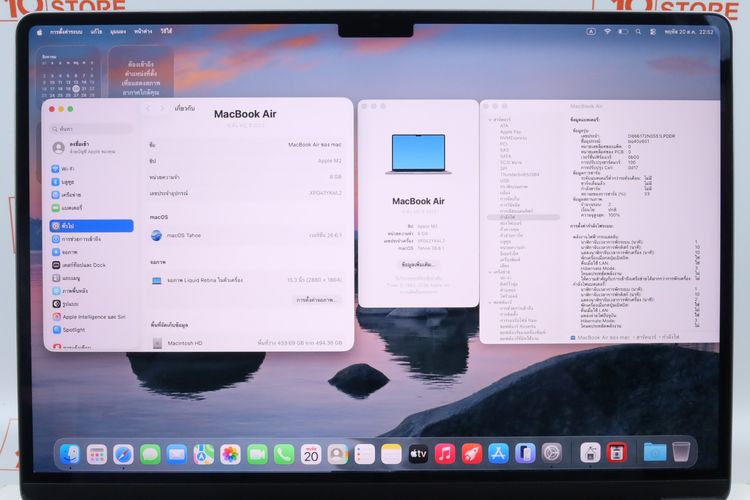Open Finder from the Dock

point(70,454)
